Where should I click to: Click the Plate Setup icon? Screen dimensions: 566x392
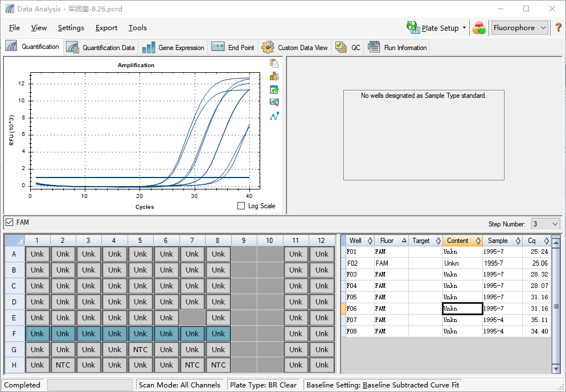pos(413,27)
